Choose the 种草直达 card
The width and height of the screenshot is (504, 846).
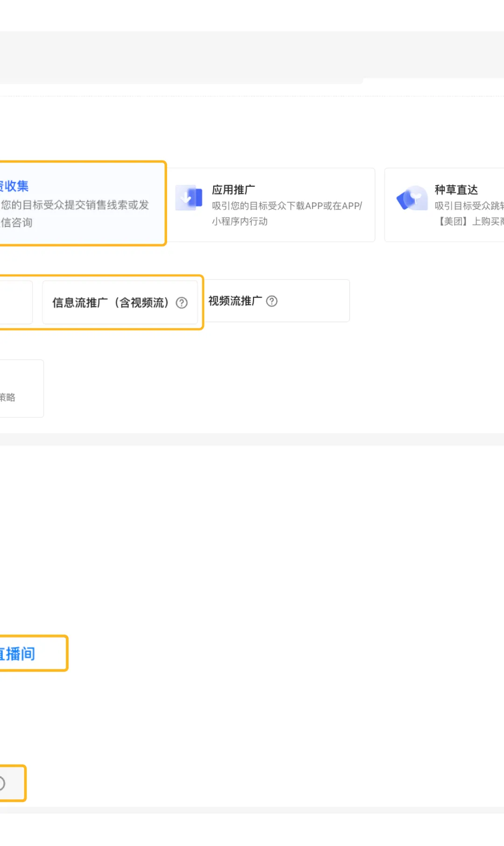pos(444,204)
